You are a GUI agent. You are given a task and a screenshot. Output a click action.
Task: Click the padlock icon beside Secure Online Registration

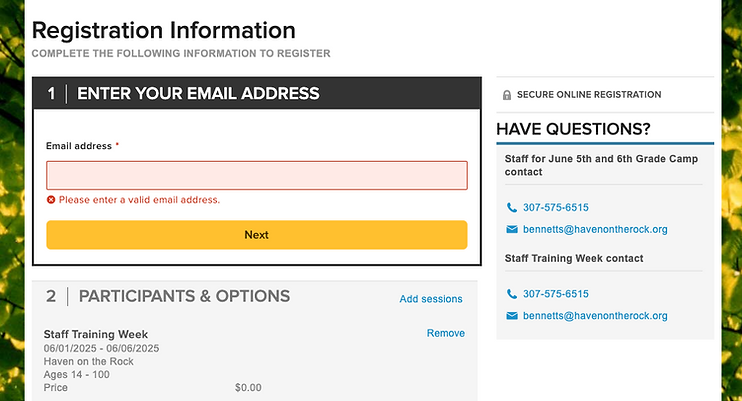click(x=507, y=95)
